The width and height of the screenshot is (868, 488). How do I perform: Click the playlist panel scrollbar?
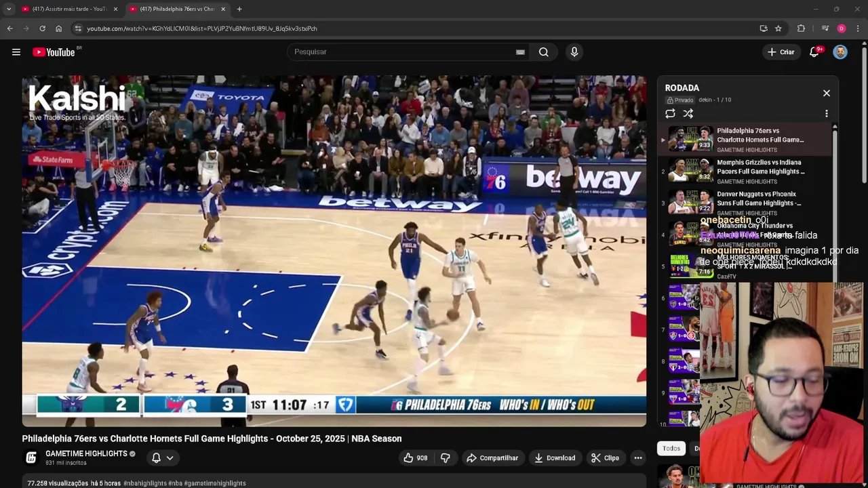835,203
